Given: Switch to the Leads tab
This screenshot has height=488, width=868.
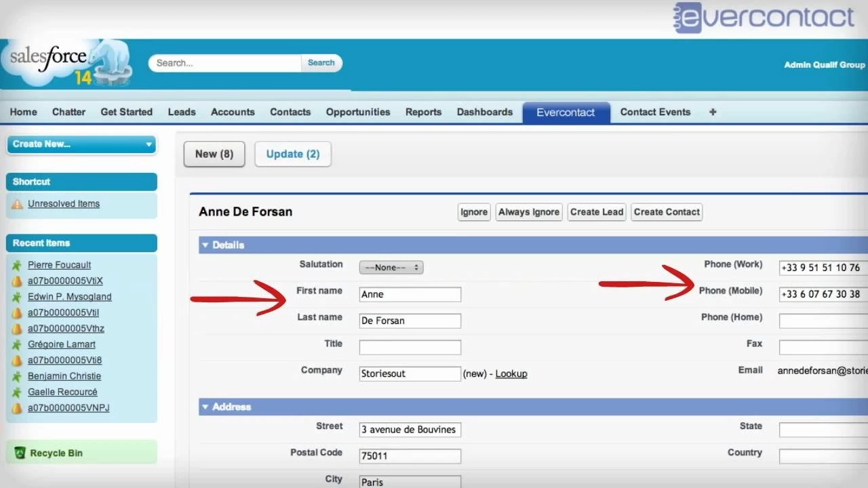Looking at the screenshot, I should [182, 112].
